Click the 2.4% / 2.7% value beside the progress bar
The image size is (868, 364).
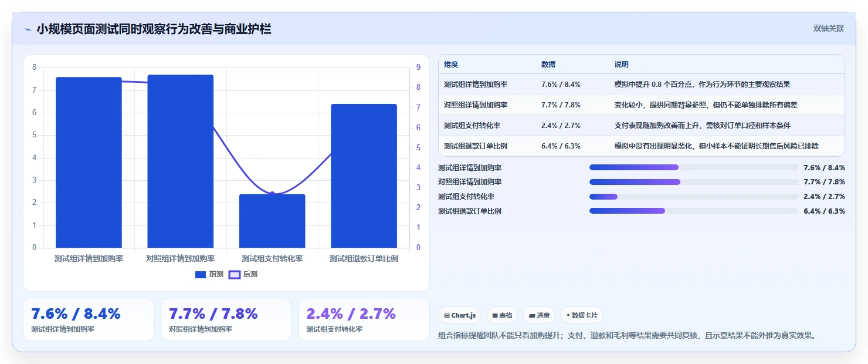824,197
